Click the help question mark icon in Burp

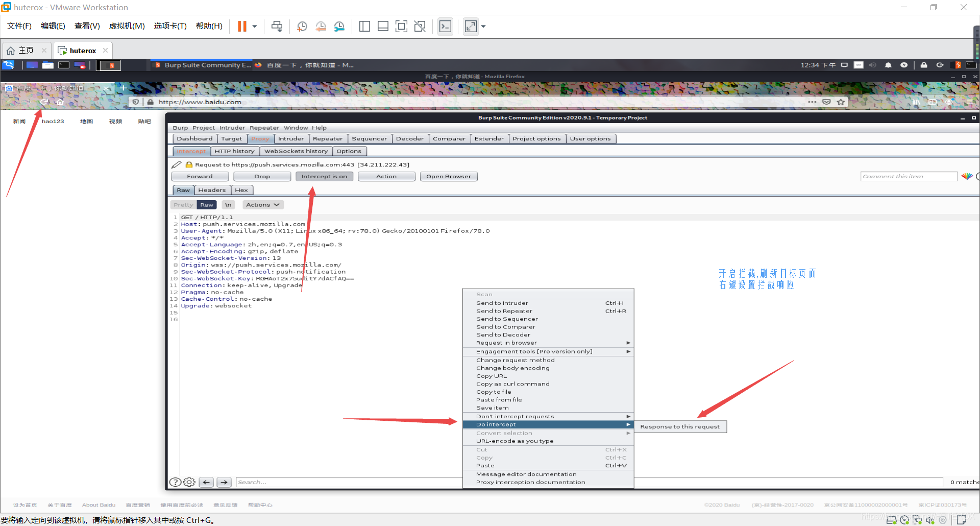(175, 482)
